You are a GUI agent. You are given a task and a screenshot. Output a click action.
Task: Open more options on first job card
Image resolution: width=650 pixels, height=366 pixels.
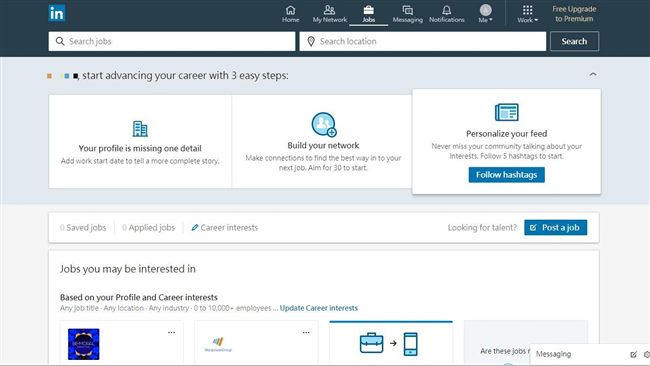point(171,332)
